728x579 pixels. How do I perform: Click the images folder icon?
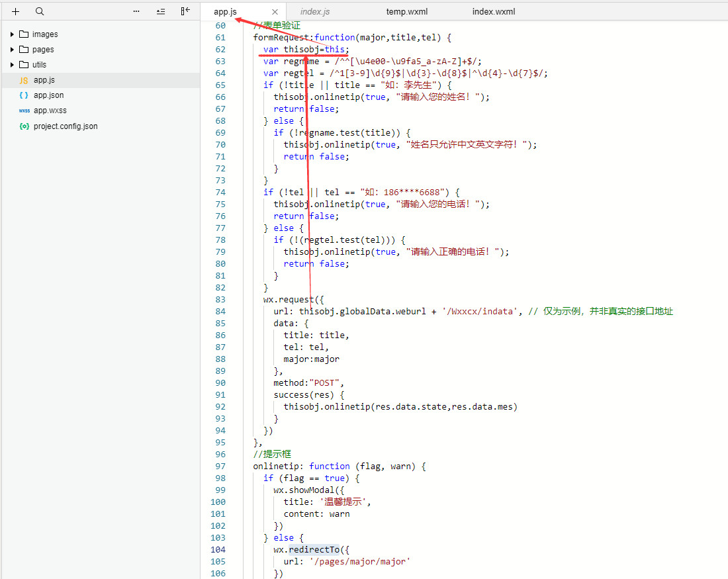[x=24, y=34]
